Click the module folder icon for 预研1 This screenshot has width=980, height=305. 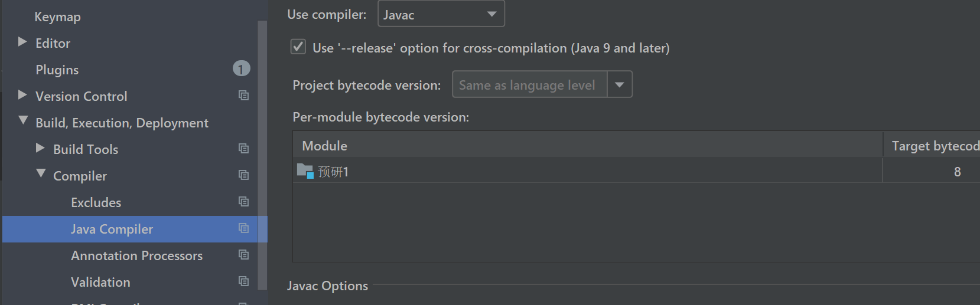305,171
